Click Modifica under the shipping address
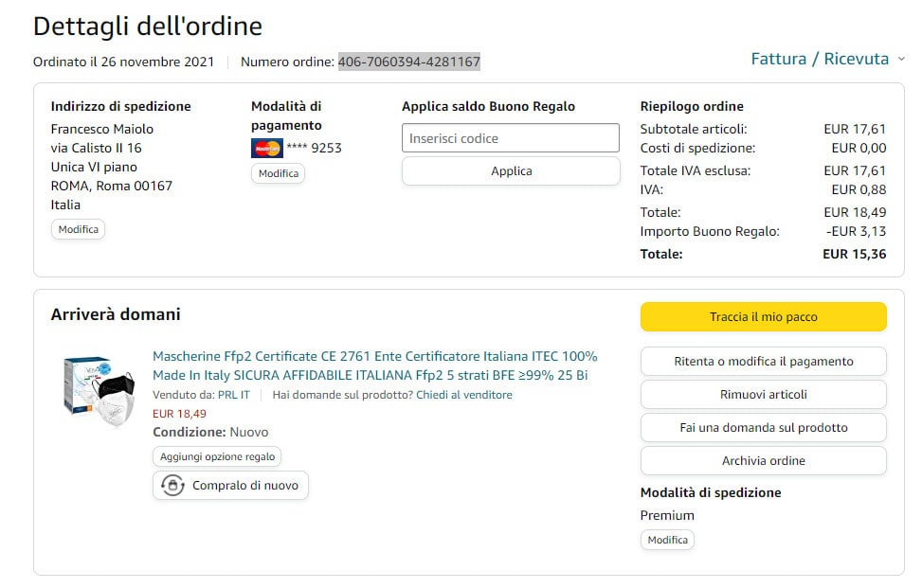 [78, 229]
